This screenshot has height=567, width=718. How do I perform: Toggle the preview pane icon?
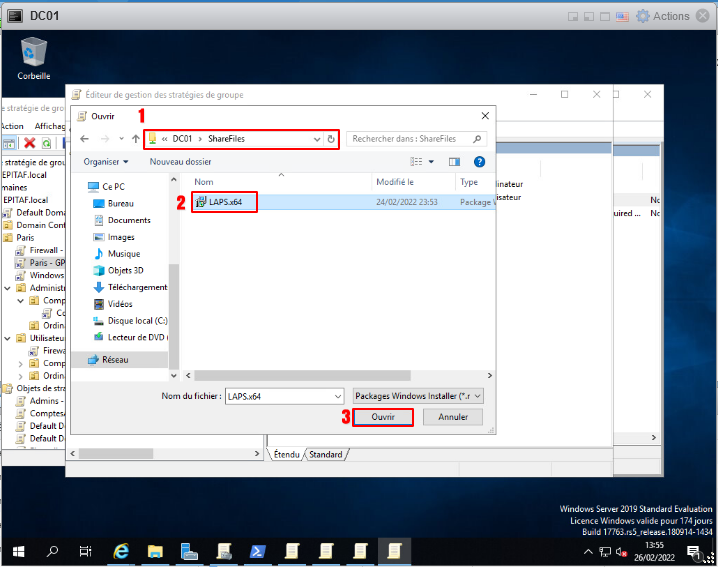click(454, 161)
